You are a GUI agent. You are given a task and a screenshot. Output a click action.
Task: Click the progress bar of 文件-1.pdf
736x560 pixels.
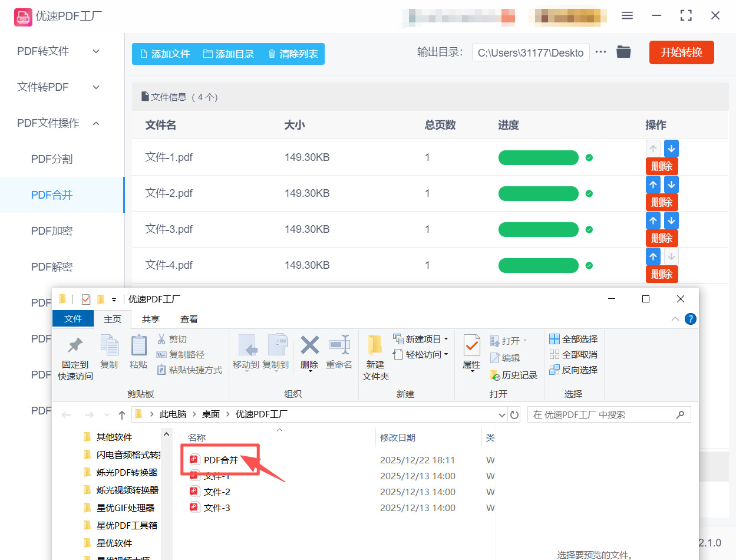[539, 158]
